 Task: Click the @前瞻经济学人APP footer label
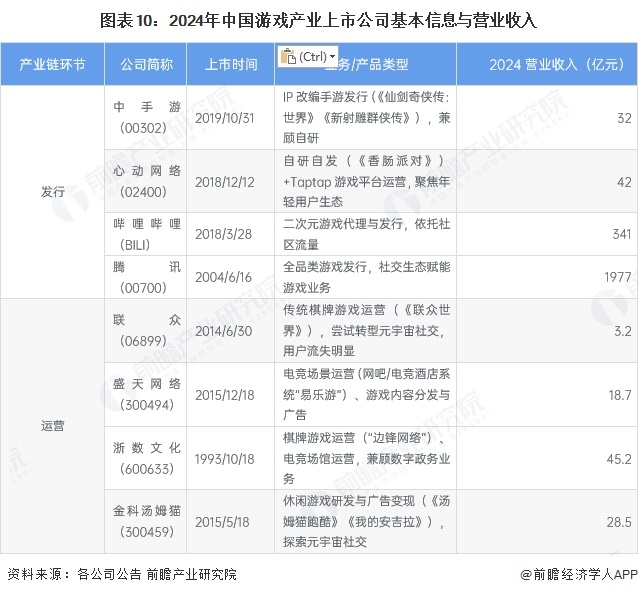577,574
